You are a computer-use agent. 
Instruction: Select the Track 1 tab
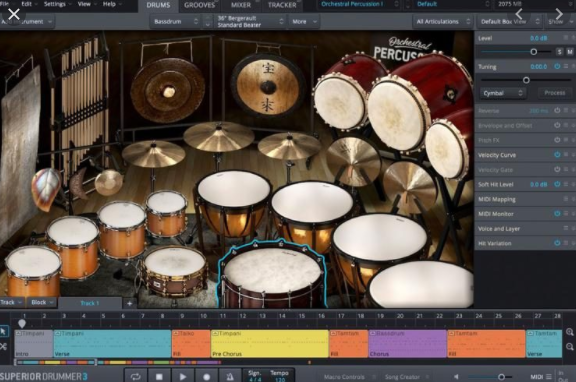pos(90,303)
